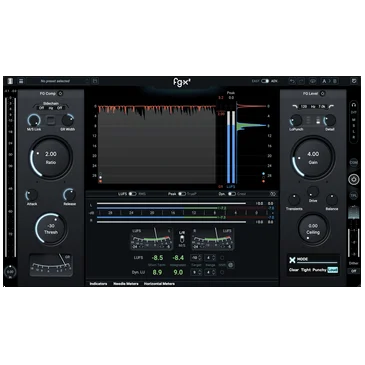Open the hamburger menu icon

[x=21, y=81]
